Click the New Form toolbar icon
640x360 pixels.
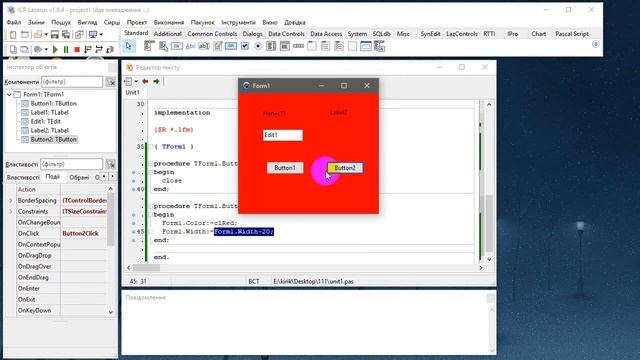point(25,35)
